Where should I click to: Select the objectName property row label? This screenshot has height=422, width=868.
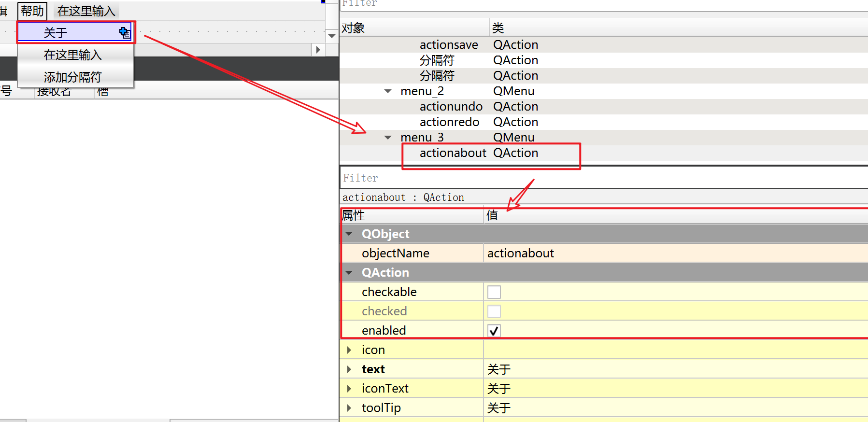pos(396,253)
